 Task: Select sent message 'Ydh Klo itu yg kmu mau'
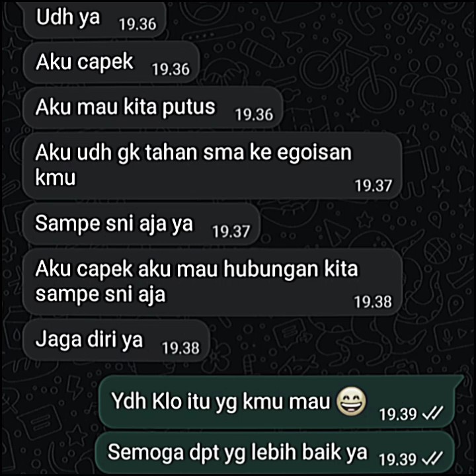(282, 402)
